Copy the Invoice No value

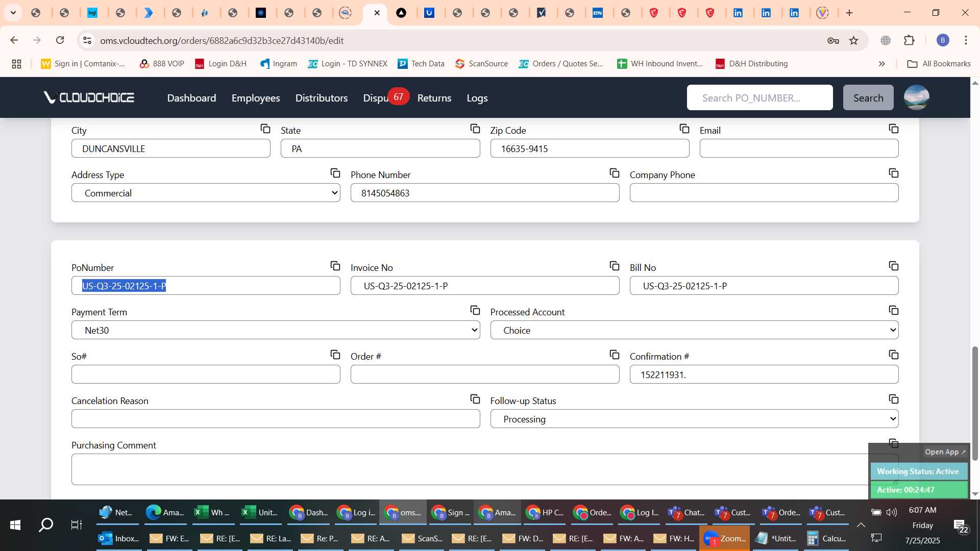(615, 266)
